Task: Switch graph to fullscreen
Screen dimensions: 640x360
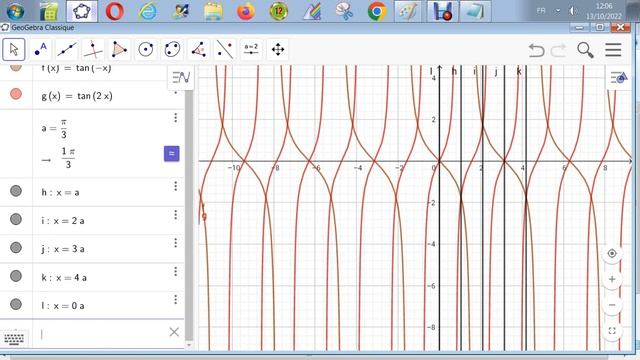Action: pos(611,331)
